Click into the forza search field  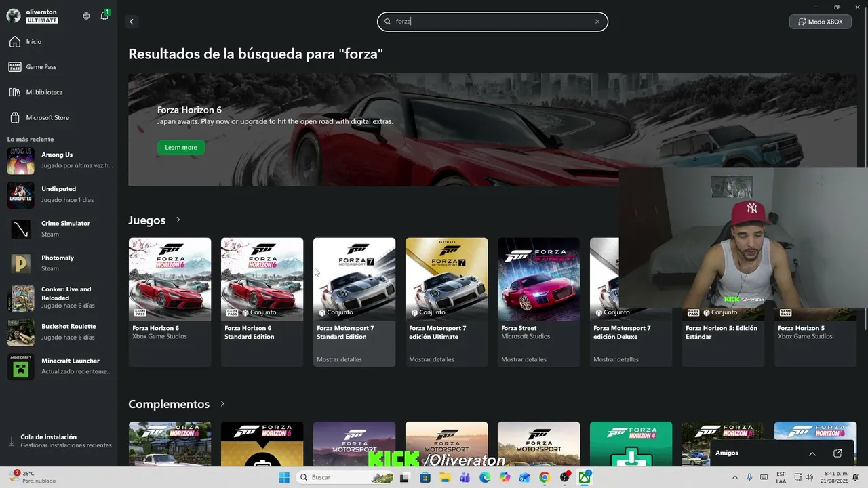pos(492,22)
